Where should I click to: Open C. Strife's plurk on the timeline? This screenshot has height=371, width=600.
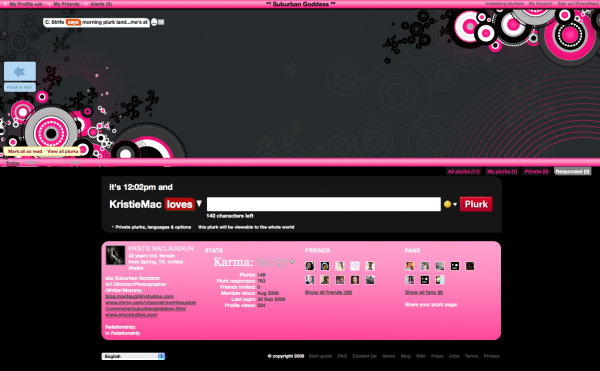(x=96, y=22)
